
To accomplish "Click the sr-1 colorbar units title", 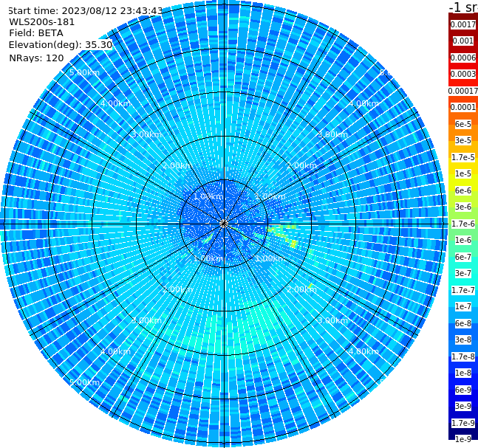I will (x=463, y=7).
